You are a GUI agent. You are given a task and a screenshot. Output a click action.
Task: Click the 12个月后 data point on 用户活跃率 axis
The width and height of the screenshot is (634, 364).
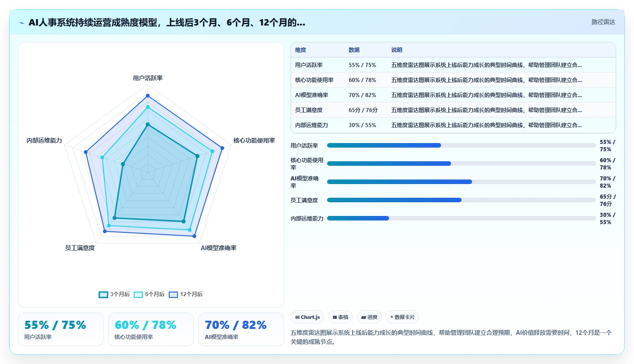pyautogui.click(x=148, y=96)
